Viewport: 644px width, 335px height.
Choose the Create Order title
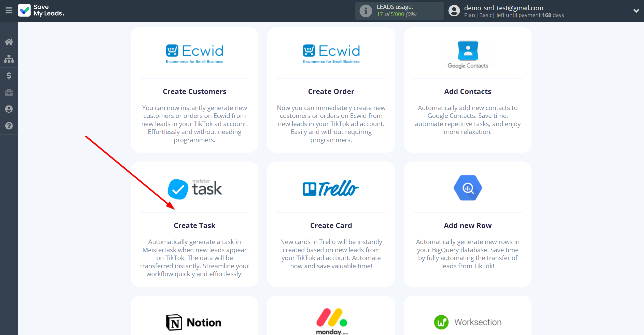[331, 91]
